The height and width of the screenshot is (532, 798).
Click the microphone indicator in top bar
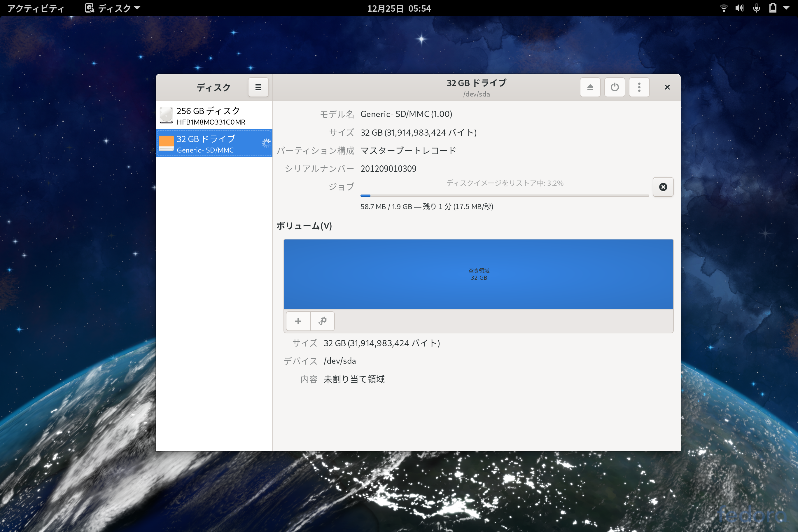756,8
